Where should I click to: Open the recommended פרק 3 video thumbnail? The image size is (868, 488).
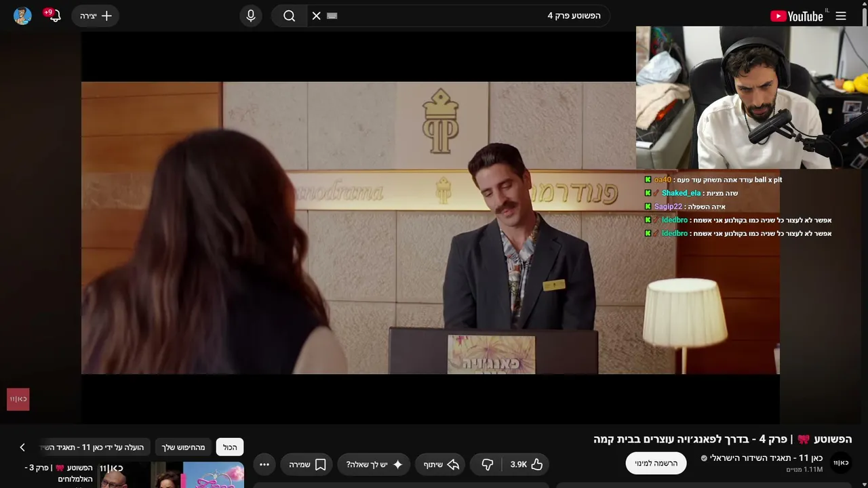pyautogui.click(x=172, y=474)
